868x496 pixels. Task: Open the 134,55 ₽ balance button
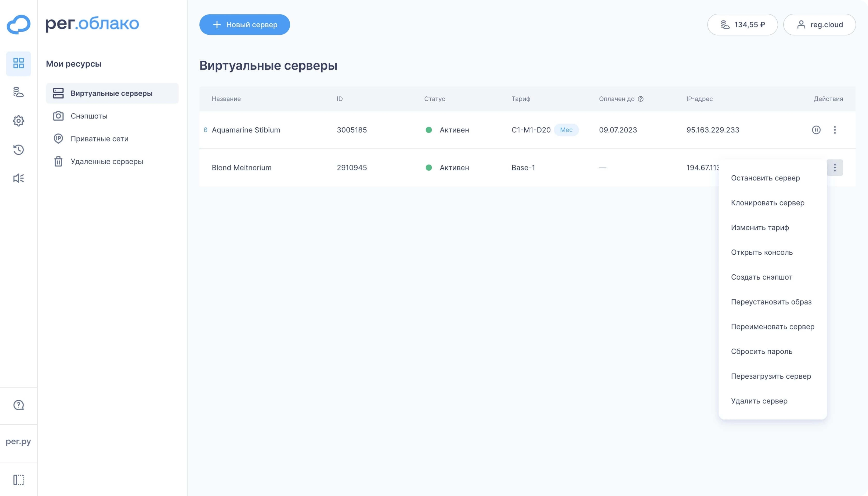click(x=742, y=25)
